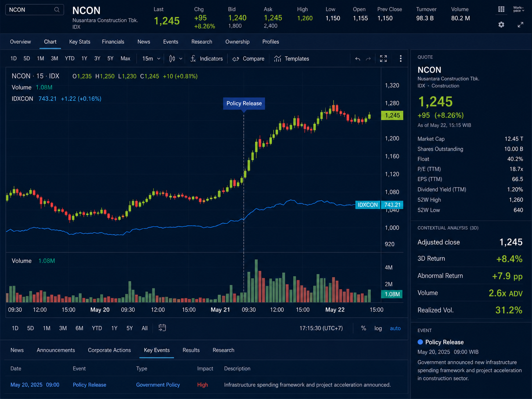Viewport: 532px width, 399px height.
Task: Select the 5D range in top toolbar
Action: [27, 58]
